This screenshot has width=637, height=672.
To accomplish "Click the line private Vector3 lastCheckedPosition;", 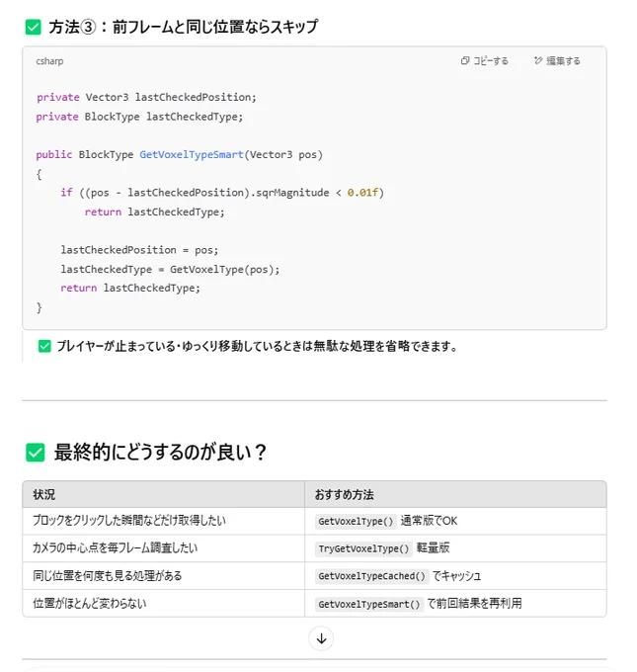I will [x=146, y=97].
